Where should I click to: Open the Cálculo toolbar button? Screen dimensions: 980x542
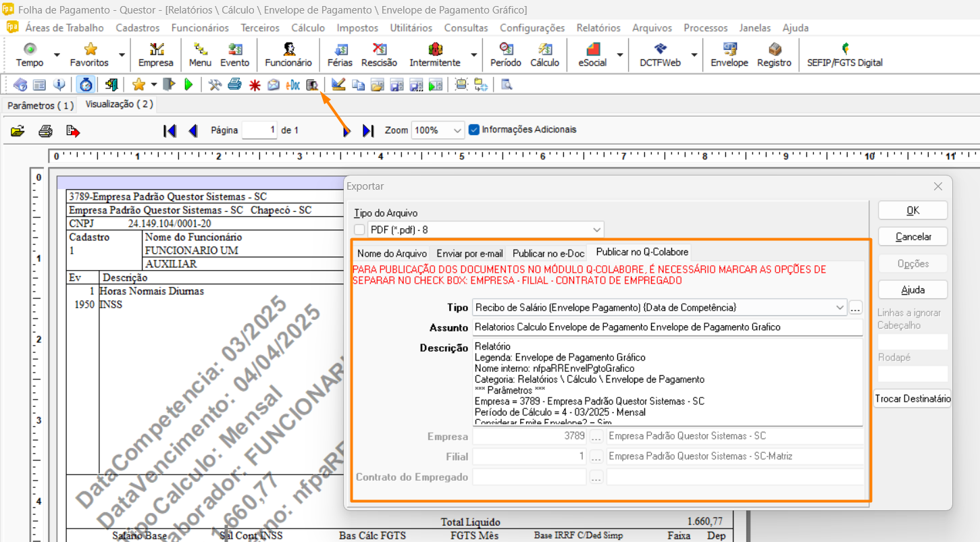point(545,55)
